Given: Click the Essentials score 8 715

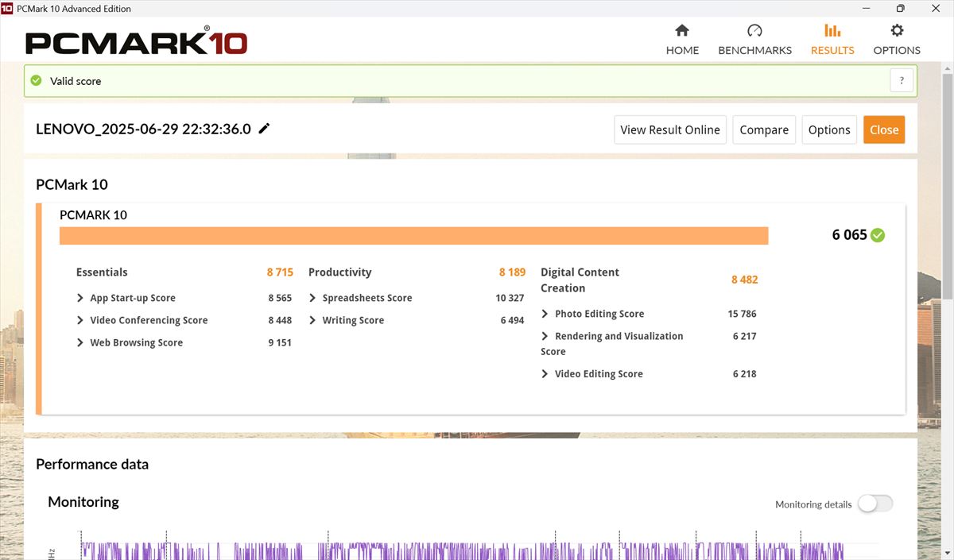Looking at the screenshot, I should [280, 272].
